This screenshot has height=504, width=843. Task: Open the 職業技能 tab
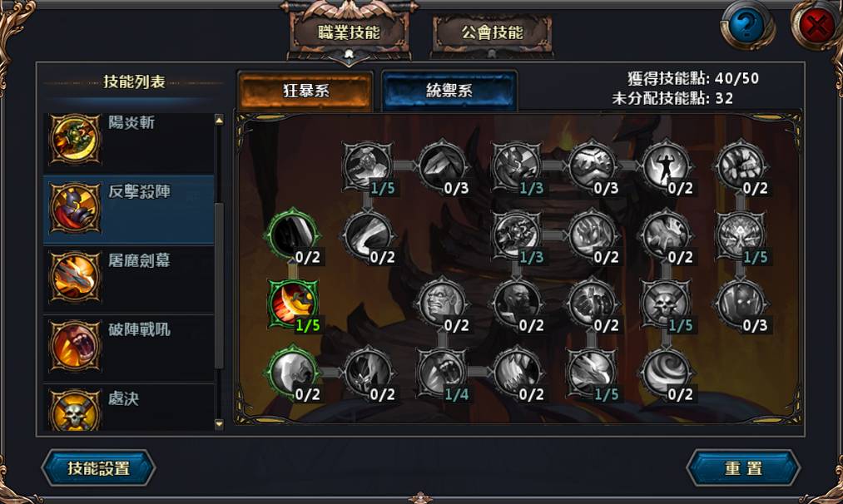tap(349, 32)
